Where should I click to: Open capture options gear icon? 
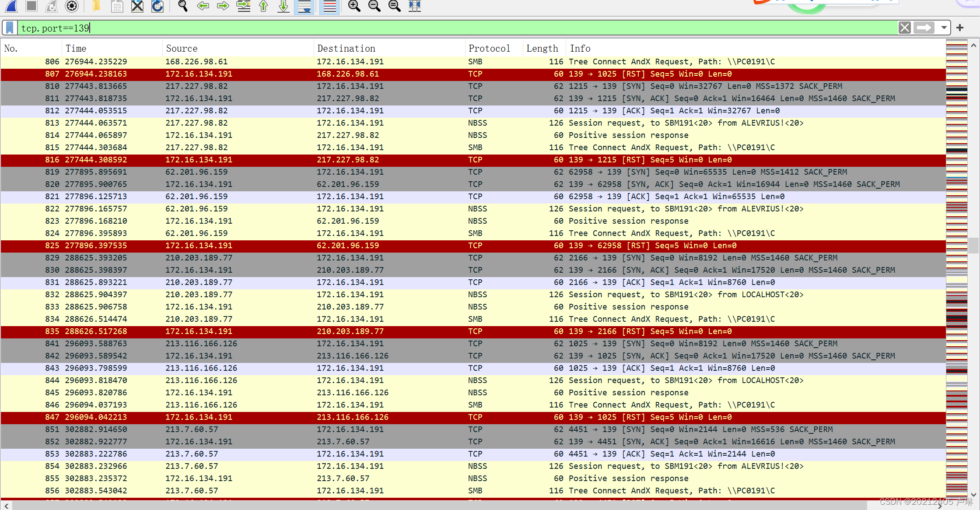(x=72, y=6)
